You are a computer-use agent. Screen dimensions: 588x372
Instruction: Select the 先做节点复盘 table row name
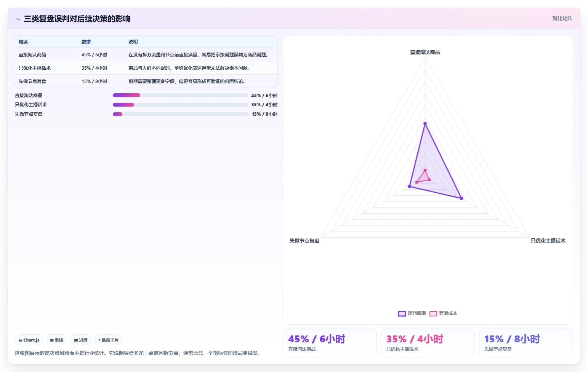click(x=32, y=81)
